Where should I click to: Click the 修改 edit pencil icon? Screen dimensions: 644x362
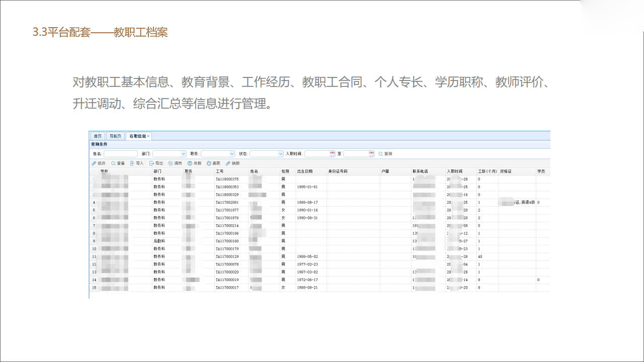pyautogui.click(x=94, y=163)
